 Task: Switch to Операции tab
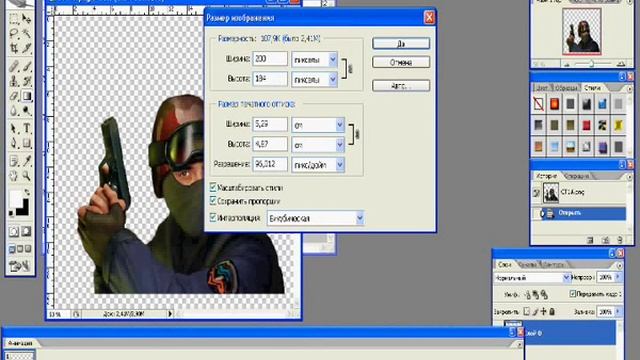(577, 176)
